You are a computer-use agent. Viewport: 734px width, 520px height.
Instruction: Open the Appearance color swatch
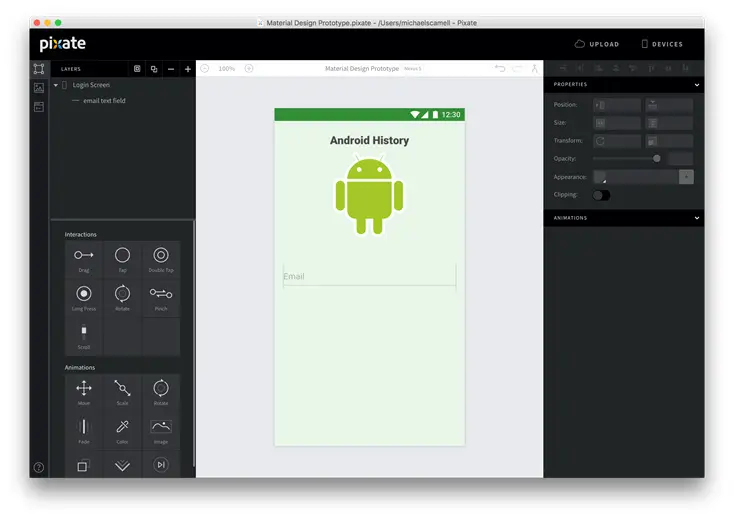(x=600, y=177)
